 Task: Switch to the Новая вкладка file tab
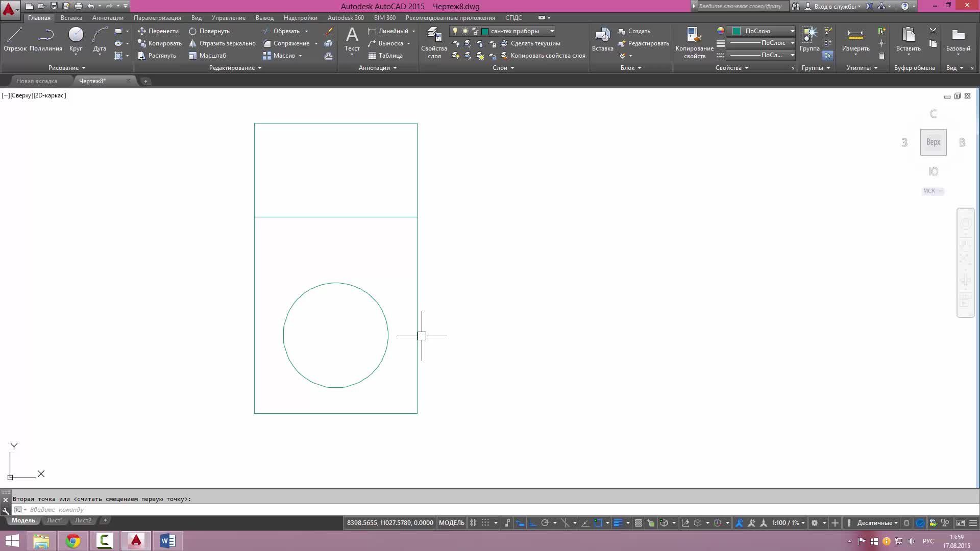tap(37, 81)
